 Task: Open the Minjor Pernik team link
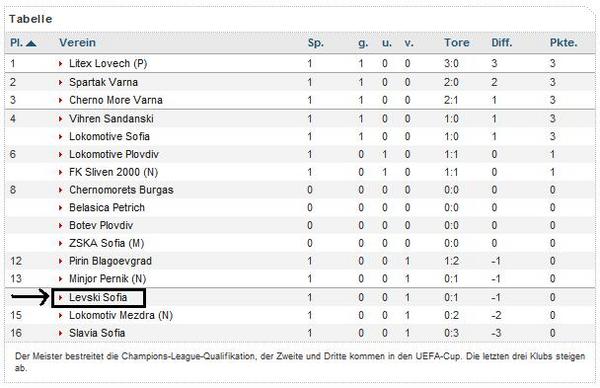108,279
